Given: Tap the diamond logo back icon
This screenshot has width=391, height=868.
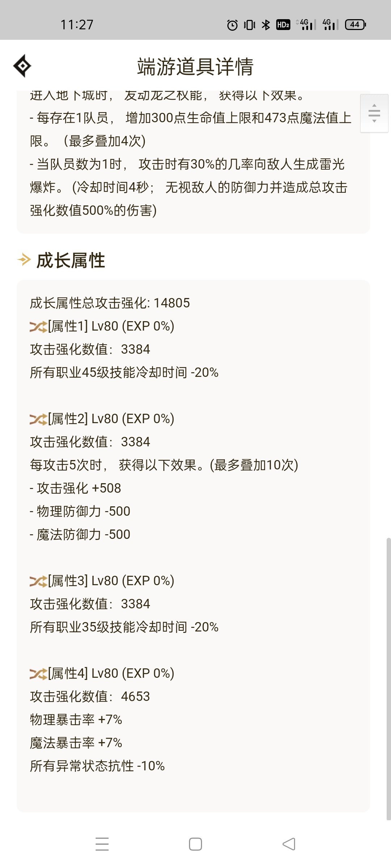Looking at the screenshot, I should [x=22, y=66].
